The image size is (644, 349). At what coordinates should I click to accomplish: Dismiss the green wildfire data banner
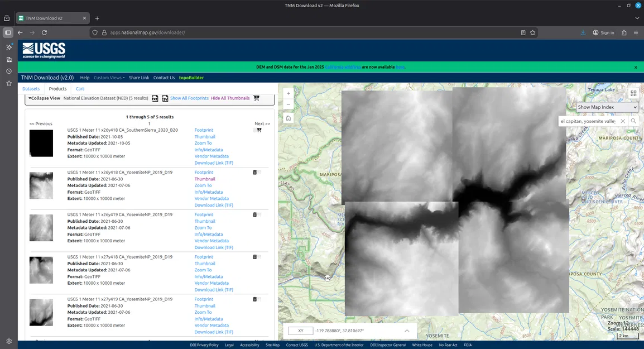pyautogui.click(x=636, y=67)
